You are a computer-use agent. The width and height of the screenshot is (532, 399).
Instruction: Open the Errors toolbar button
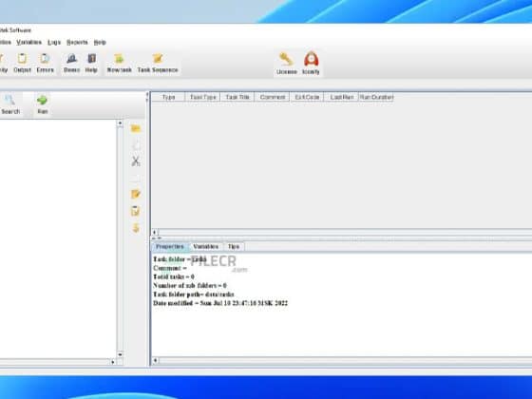(x=46, y=63)
